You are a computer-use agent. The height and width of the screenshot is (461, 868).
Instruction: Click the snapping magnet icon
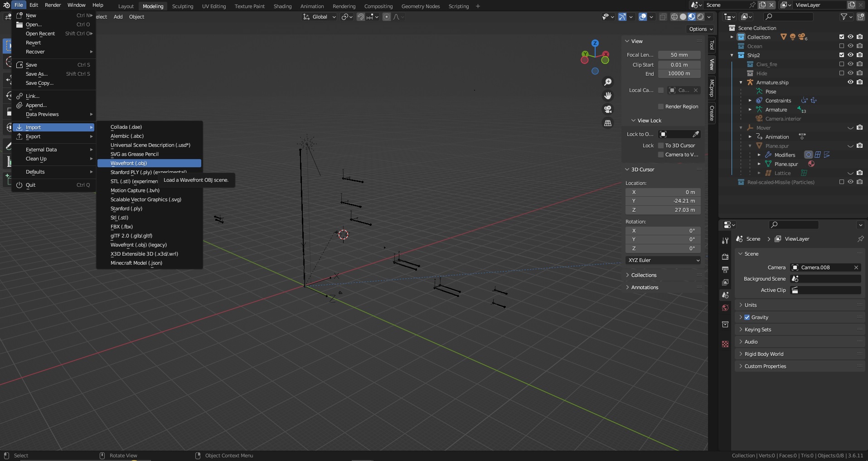pyautogui.click(x=361, y=17)
